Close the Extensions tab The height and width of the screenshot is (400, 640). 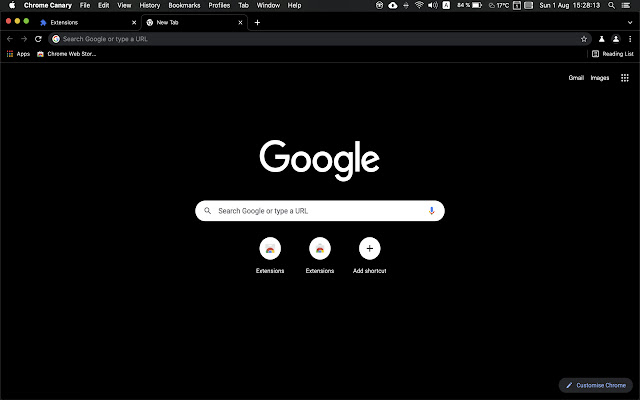pyautogui.click(x=134, y=22)
